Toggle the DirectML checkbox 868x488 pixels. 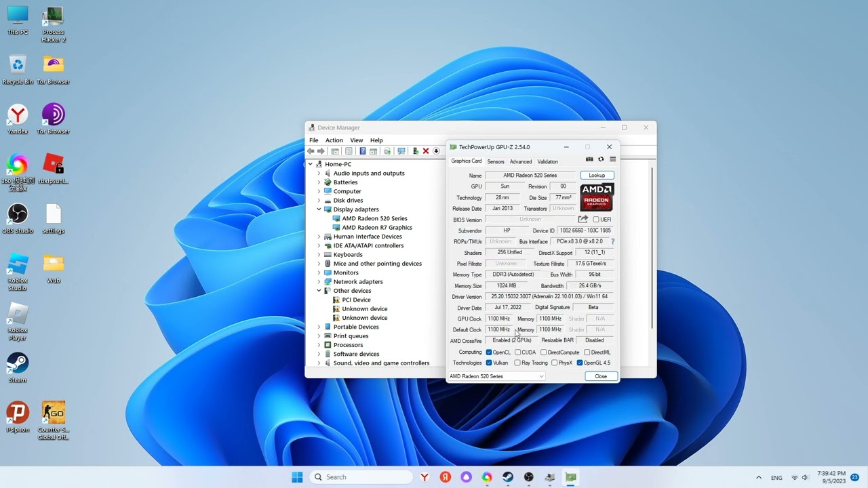[x=587, y=352]
